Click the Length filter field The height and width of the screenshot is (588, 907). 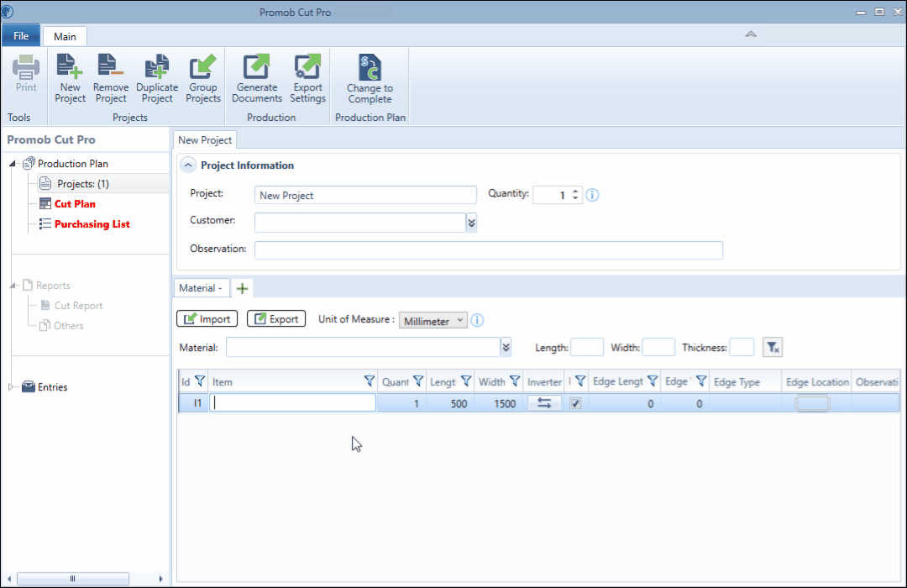587,347
